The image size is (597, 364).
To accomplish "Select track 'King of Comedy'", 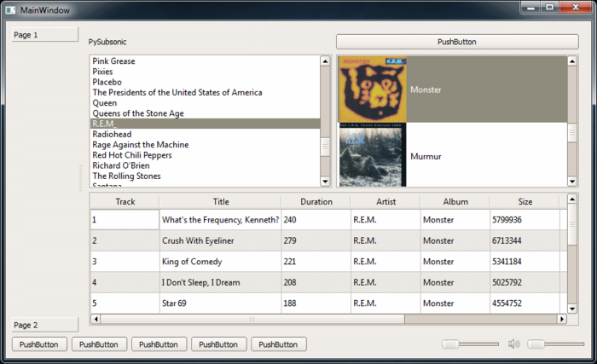I will click(220, 262).
